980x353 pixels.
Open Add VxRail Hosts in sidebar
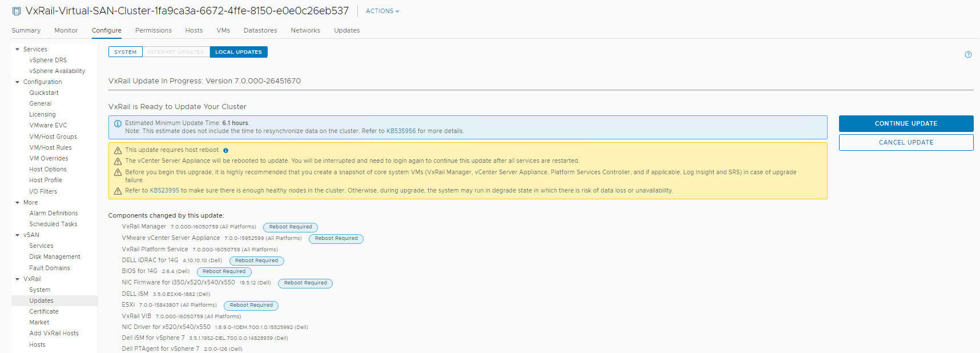[x=54, y=334]
